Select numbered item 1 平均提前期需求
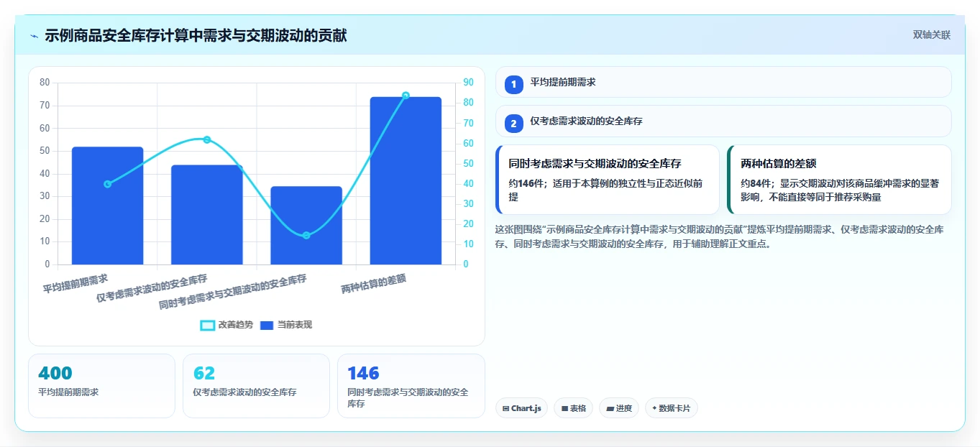 [x=723, y=82]
